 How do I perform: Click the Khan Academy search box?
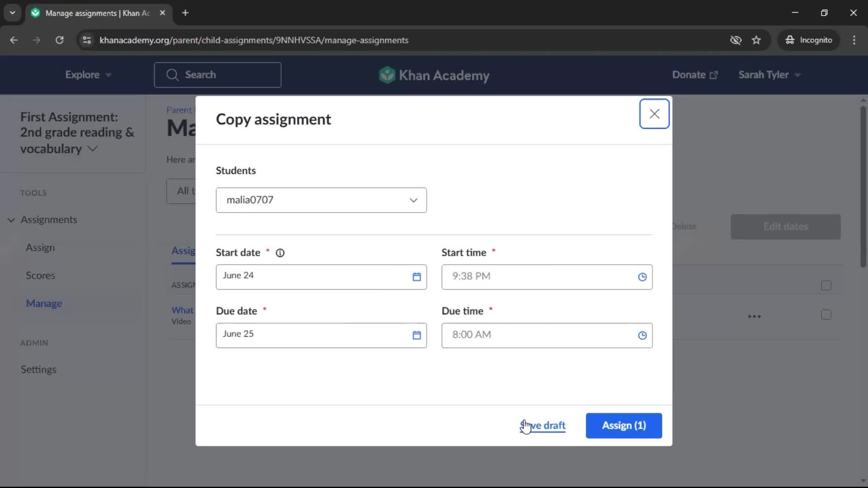pyautogui.click(x=217, y=75)
